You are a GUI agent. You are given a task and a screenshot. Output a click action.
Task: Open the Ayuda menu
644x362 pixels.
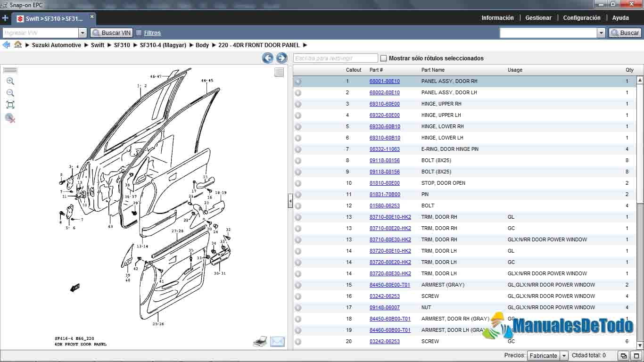[x=620, y=18]
